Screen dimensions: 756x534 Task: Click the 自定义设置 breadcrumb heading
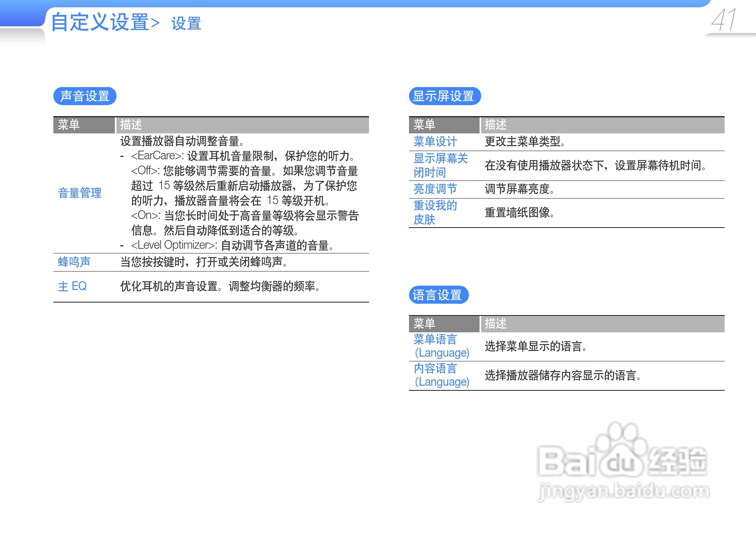click(x=100, y=22)
